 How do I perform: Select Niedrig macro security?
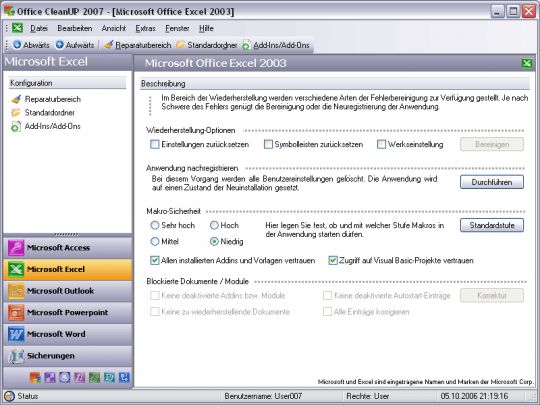click(214, 241)
